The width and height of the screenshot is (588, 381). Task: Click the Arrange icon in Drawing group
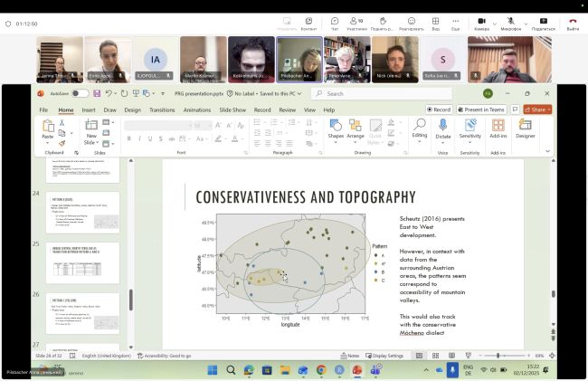(x=356, y=125)
